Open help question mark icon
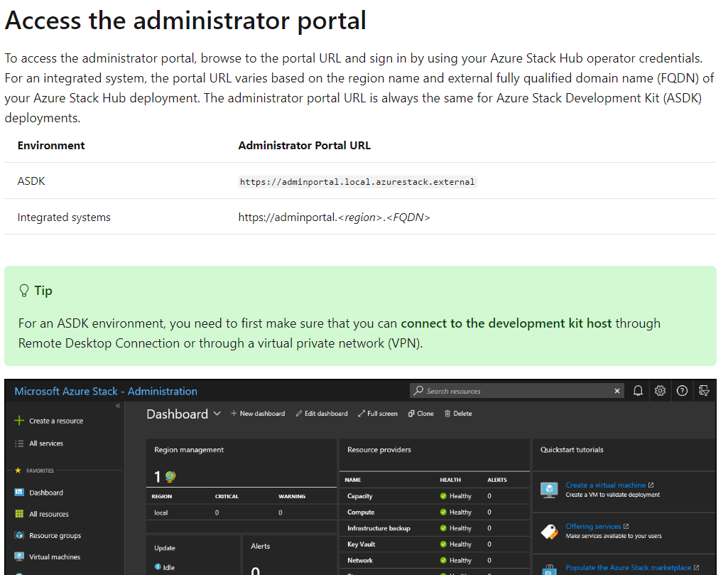Viewport: 728px width, 575px height. tap(682, 391)
